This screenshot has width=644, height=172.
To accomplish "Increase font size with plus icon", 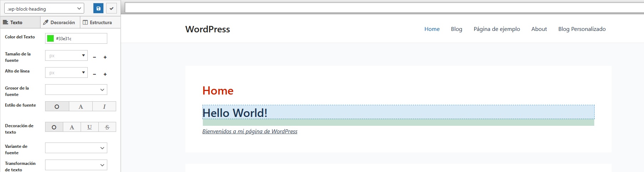I will click(105, 57).
